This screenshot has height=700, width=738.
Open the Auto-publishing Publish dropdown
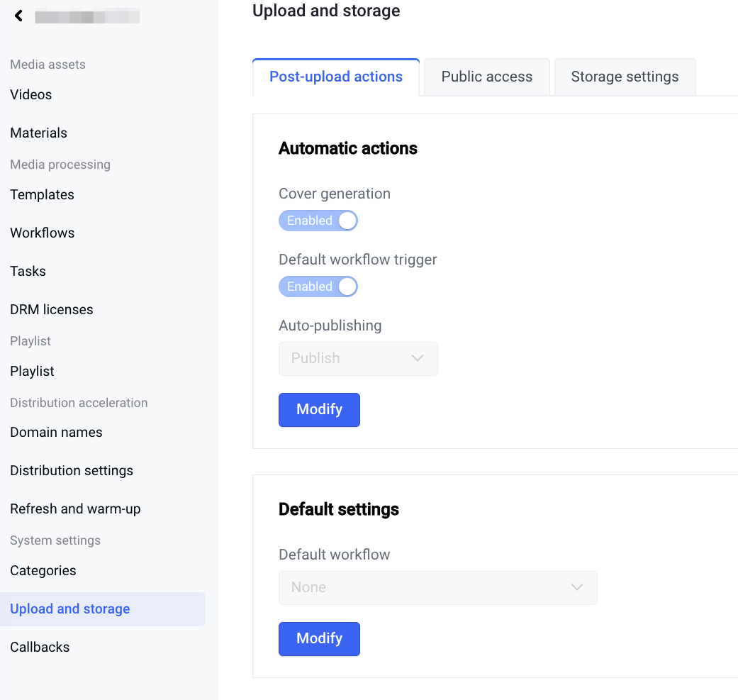click(x=358, y=359)
